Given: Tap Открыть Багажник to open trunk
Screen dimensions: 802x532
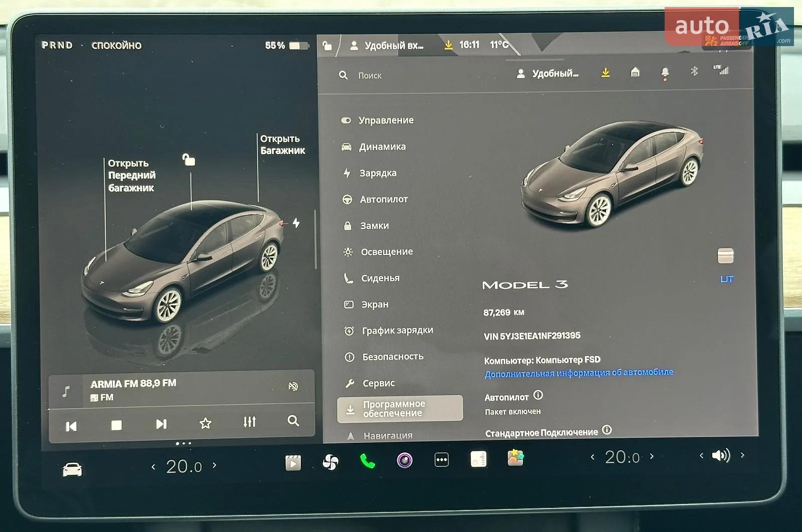Looking at the screenshot, I should pyautogui.click(x=283, y=145).
